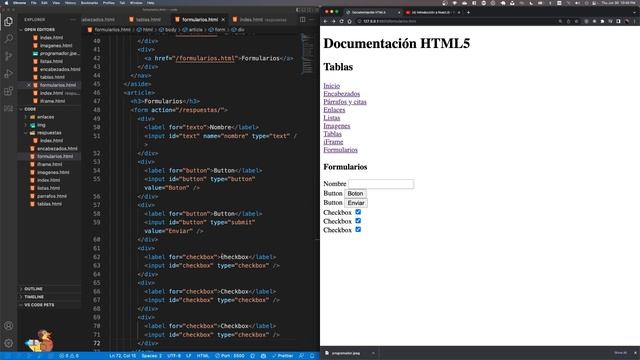Open a new browser tab
The width and height of the screenshot is (640, 360).
pyautogui.click(x=468, y=12)
